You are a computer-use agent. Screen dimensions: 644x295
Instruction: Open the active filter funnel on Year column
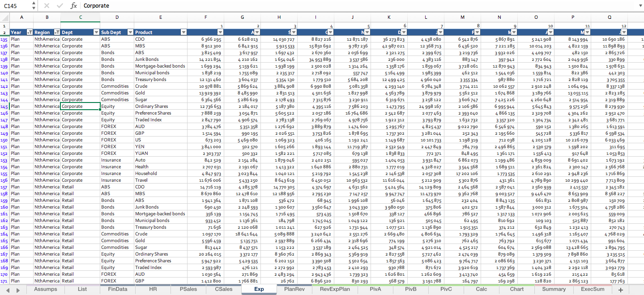tap(30, 32)
